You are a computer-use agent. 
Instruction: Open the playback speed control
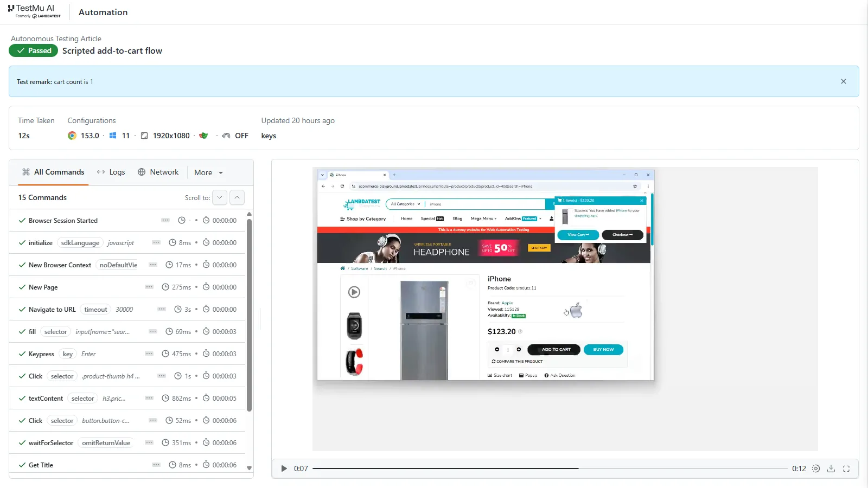pyautogui.click(x=816, y=468)
